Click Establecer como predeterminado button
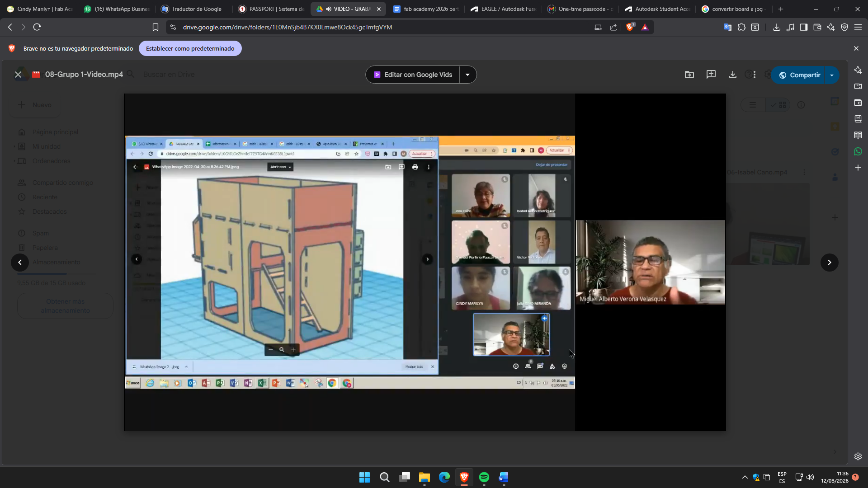Image resolution: width=868 pixels, height=488 pixels. (x=190, y=48)
